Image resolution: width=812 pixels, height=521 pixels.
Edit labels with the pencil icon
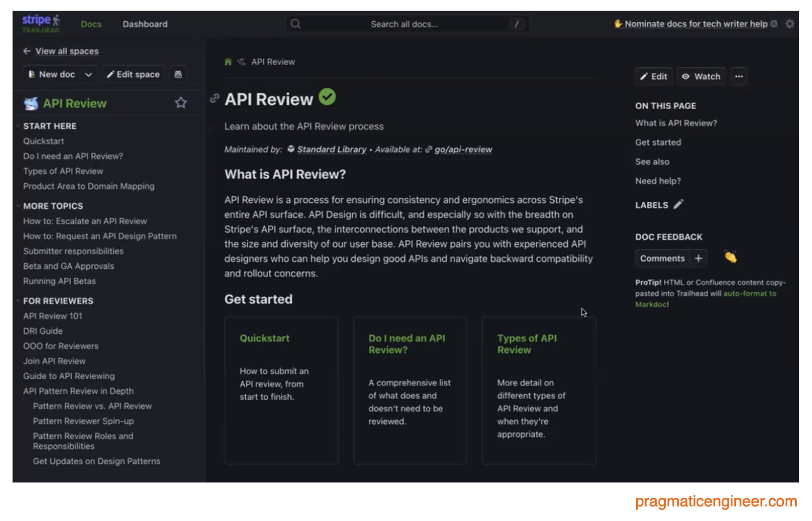[x=678, y=204]
